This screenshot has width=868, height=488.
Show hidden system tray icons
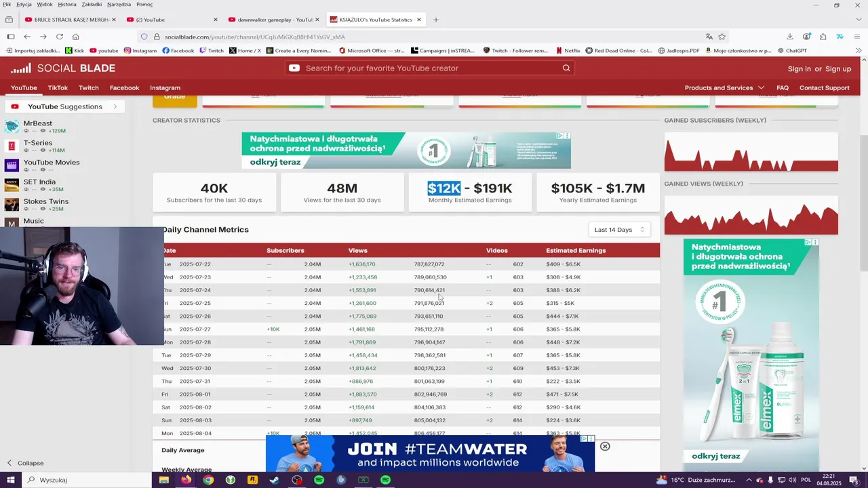(749, 480)
